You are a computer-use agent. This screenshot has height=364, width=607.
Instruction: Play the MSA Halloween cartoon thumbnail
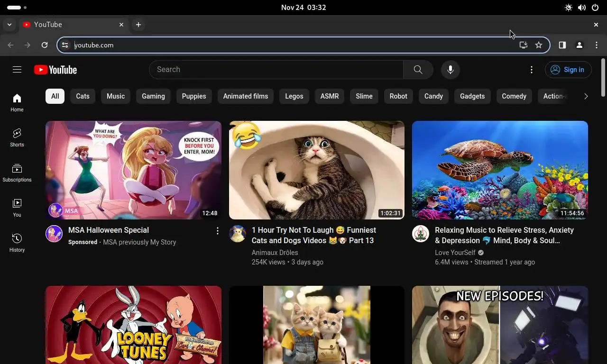(x=133, y=170)
